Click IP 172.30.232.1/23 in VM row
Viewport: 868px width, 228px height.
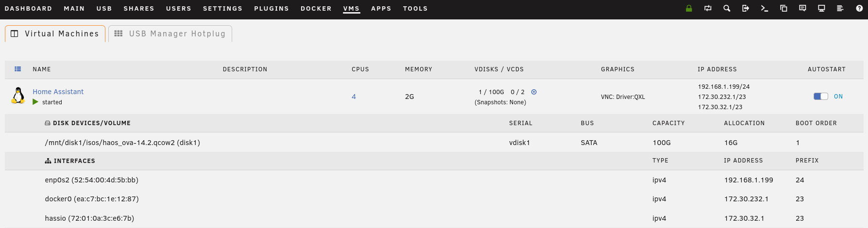tap(722, 97)
